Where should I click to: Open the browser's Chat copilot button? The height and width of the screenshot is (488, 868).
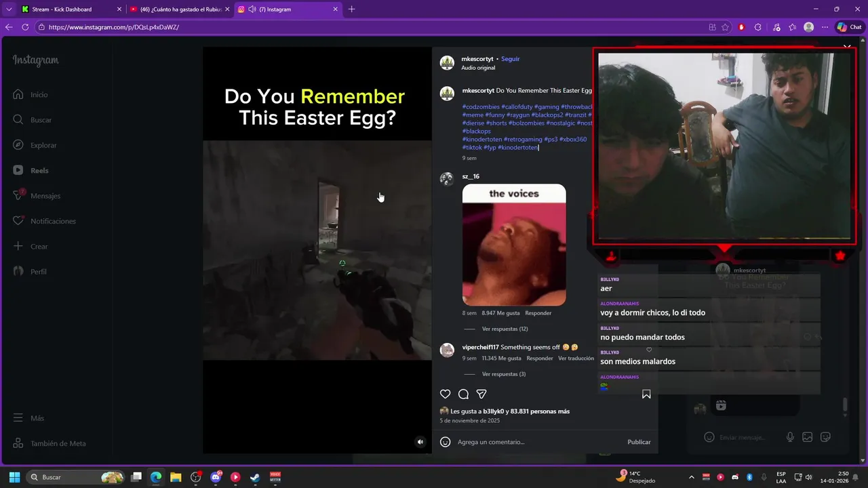pos(849,27)
